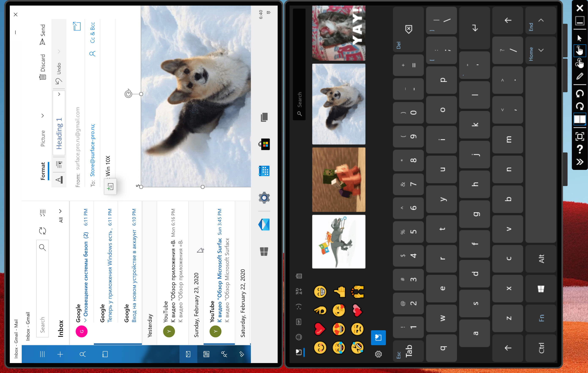Toggle pen input mode in emulator toolbar
The width and height of the screenshot is (588, 373).
[580, 77]
